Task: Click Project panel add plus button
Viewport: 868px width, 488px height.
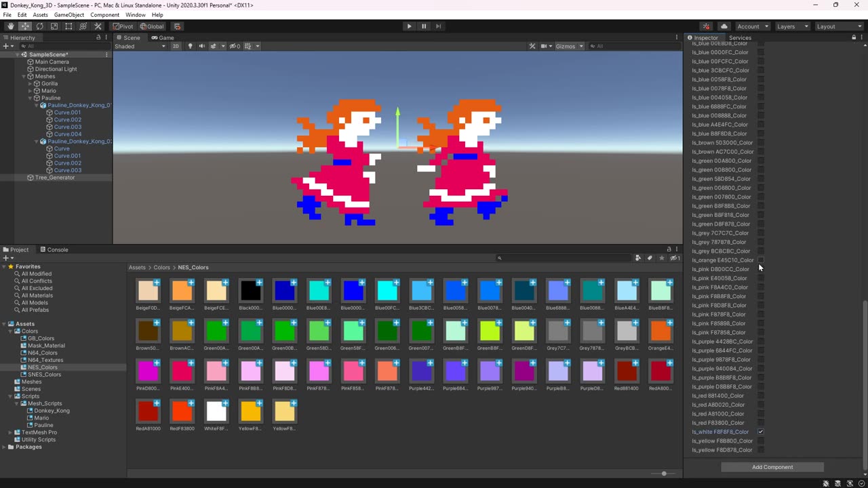Action: (7, 258)
